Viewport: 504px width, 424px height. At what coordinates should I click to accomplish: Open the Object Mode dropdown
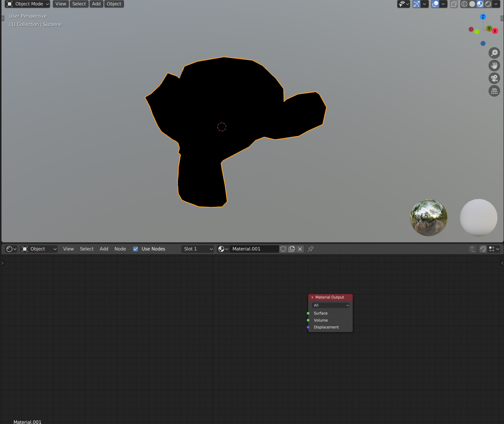pyautogui.click(x=27, y=4)
